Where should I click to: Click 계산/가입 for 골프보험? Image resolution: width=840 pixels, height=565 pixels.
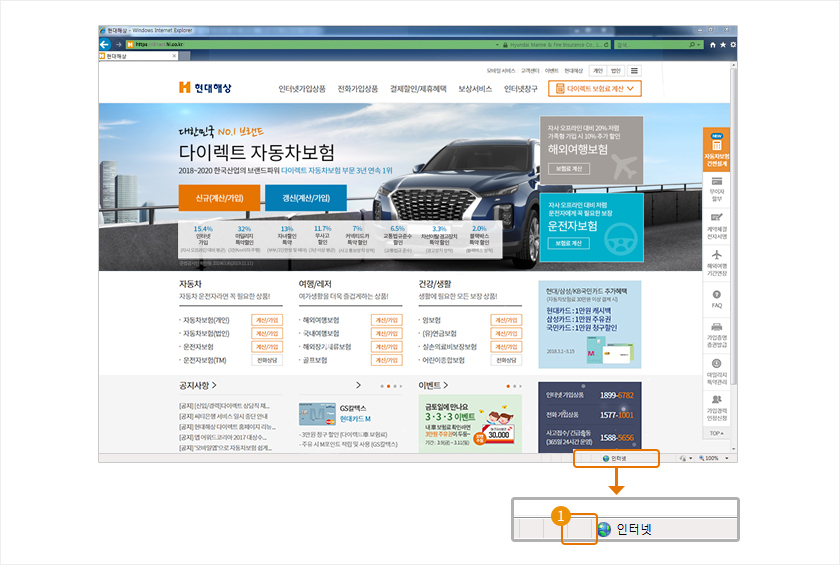click(x=387, y=360)
